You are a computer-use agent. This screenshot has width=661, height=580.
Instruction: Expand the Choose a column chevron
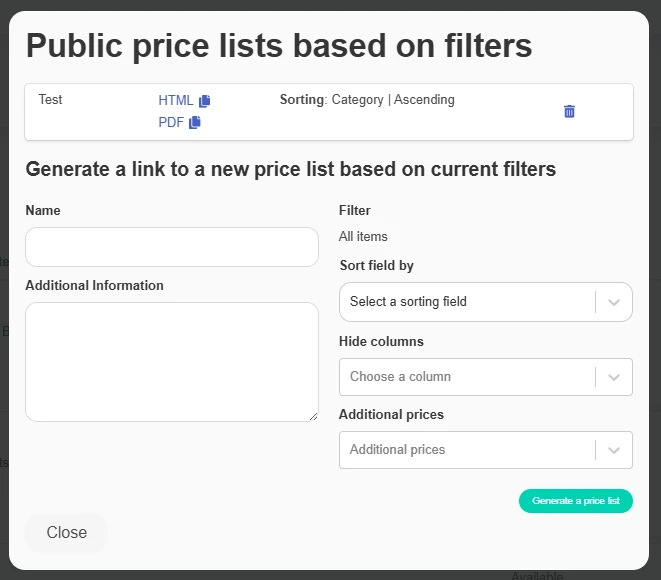tap(614, 377)
